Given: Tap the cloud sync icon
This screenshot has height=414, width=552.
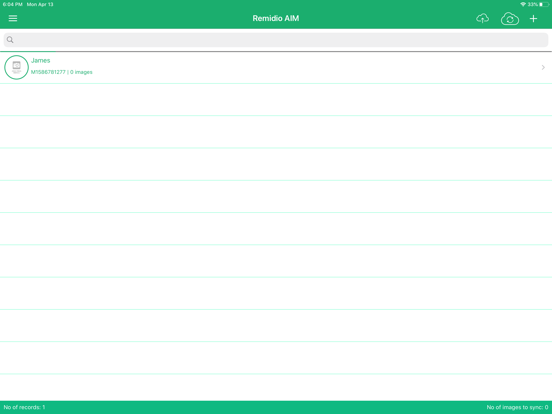Looking at the screenshot, I should 510,19.
